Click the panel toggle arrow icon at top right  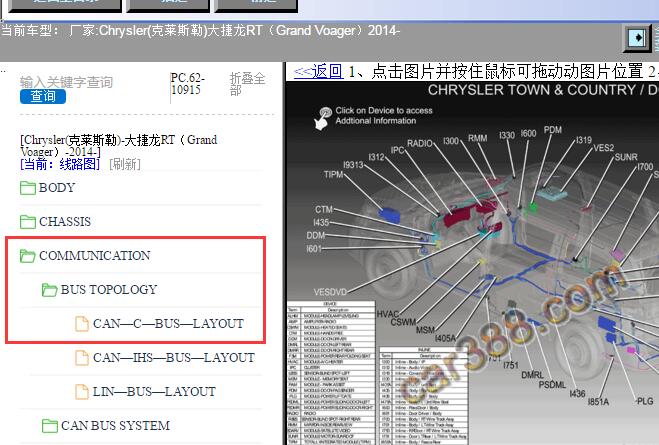(637, 38)
